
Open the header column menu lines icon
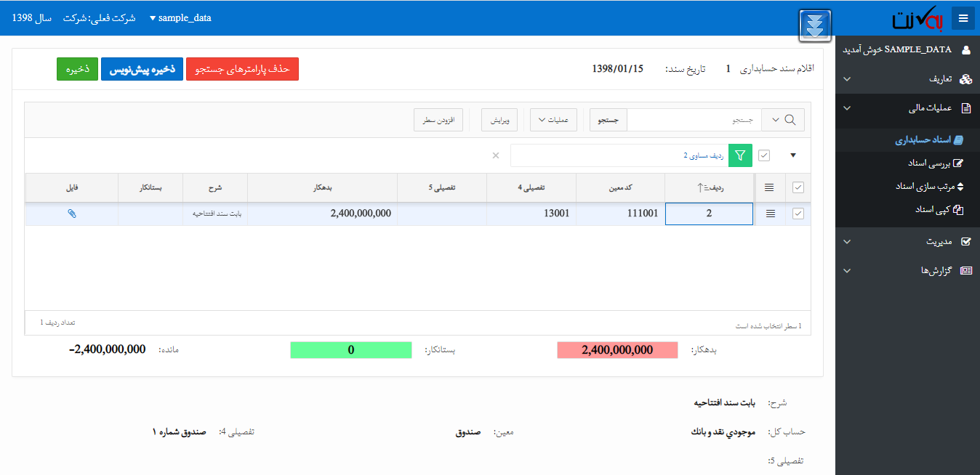769,187
